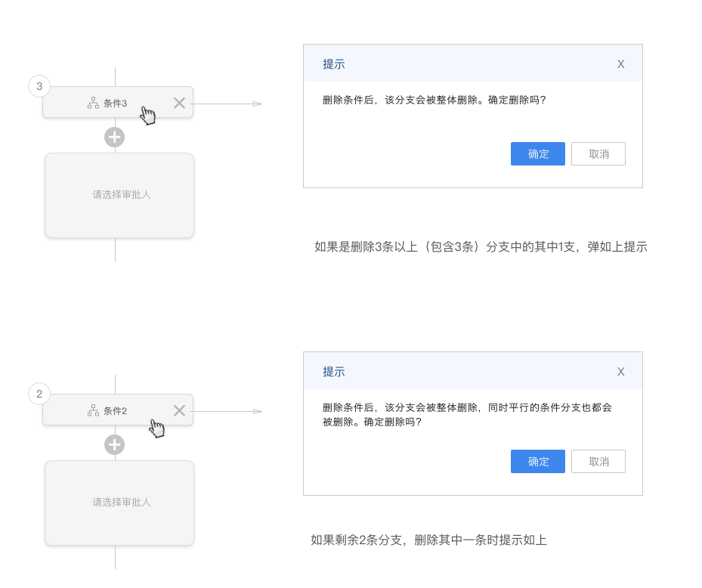The width and height of the screenshot is (702, 588).
Task: Click the branch icon beside 条件2
Action: pyautogui.click(x=93, y=410)
